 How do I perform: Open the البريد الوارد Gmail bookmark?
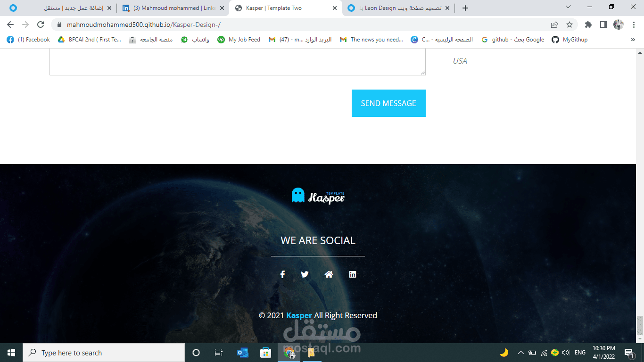300,40
